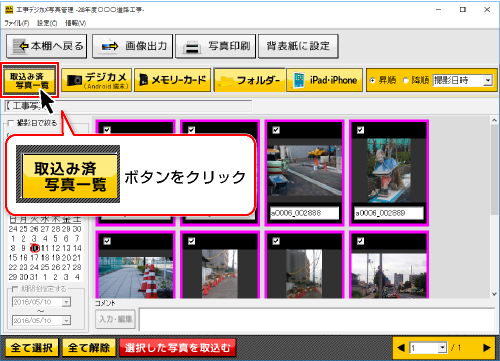The width and height of the screenshot is (500, 361).
Task: Click 全て解除 to deselect all
Action: [x=89, y=348]
